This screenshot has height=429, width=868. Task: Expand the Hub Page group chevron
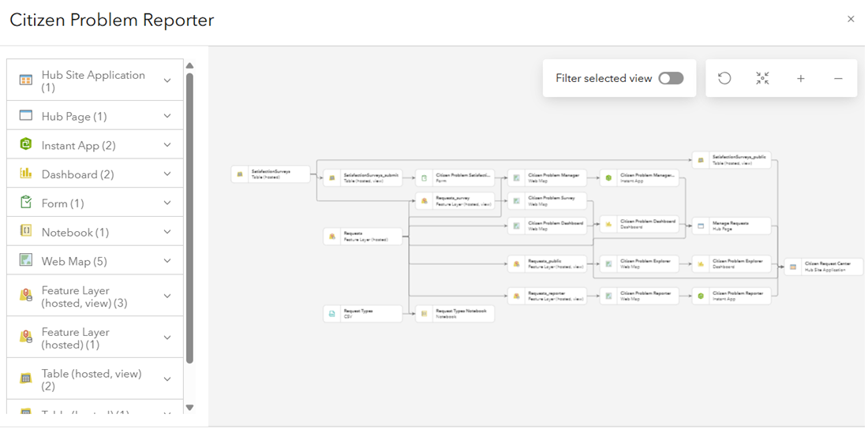coord(167,116)
